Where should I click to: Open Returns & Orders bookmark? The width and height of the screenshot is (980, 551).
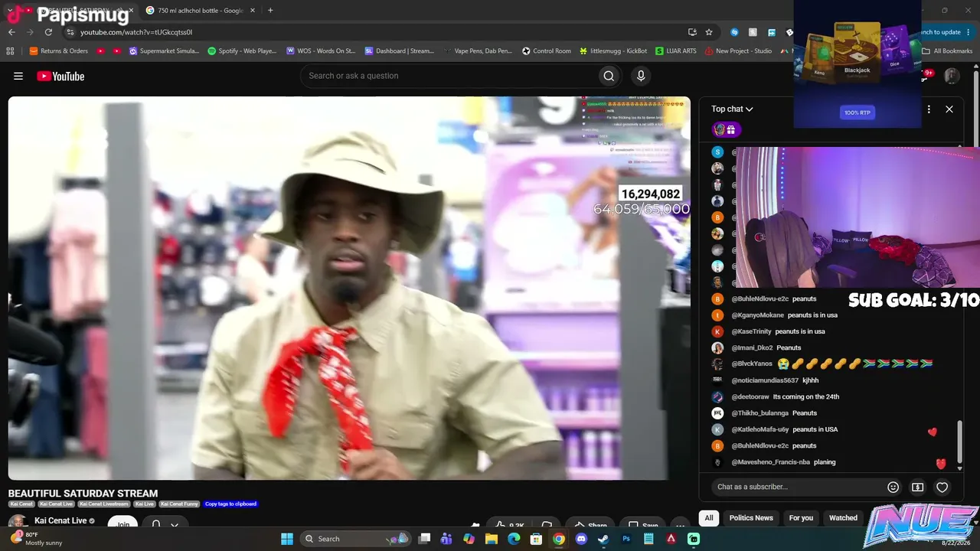click(59, 51)
